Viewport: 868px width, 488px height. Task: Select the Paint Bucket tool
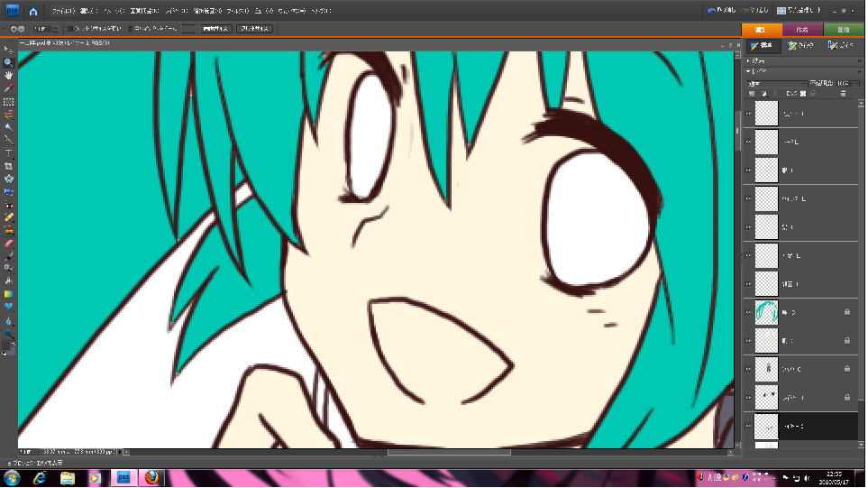[x=8, y=281]
